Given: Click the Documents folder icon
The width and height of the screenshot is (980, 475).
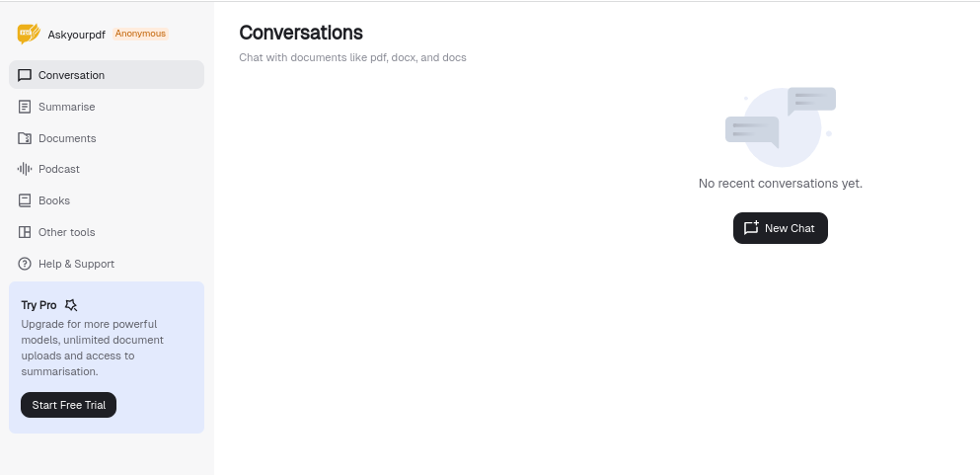Looking at the screenshot, I should 25,138.
